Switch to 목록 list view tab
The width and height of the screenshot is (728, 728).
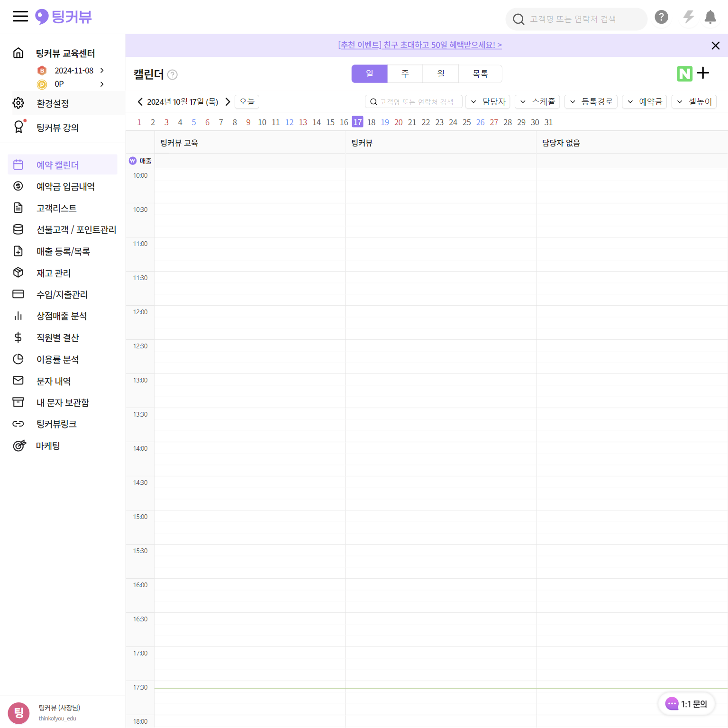(x=480, y=74)
